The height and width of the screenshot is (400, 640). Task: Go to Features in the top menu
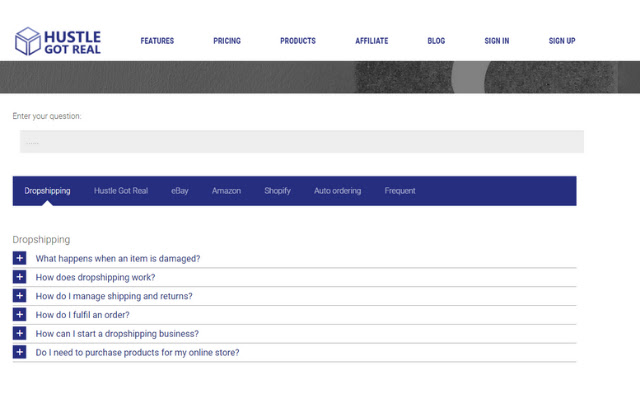point(157,41)
